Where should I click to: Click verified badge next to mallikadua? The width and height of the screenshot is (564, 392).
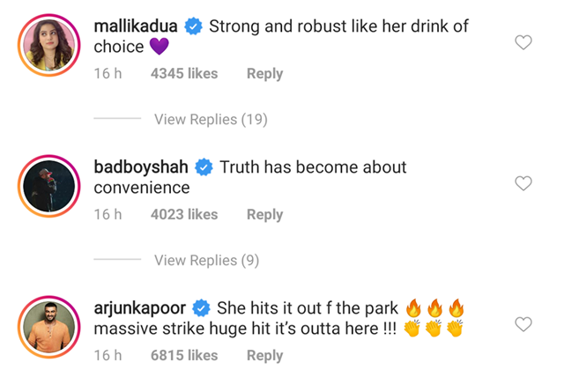pos(194,26)
